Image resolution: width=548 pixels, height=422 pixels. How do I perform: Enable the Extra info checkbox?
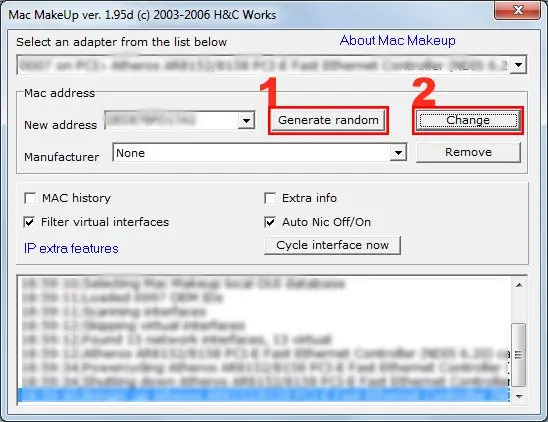coord(270,198)
